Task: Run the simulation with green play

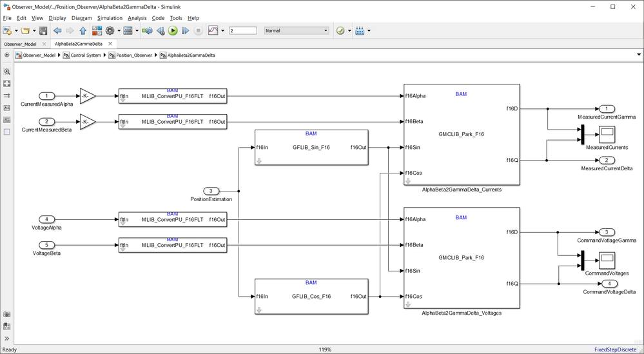Action: (173, 30)
